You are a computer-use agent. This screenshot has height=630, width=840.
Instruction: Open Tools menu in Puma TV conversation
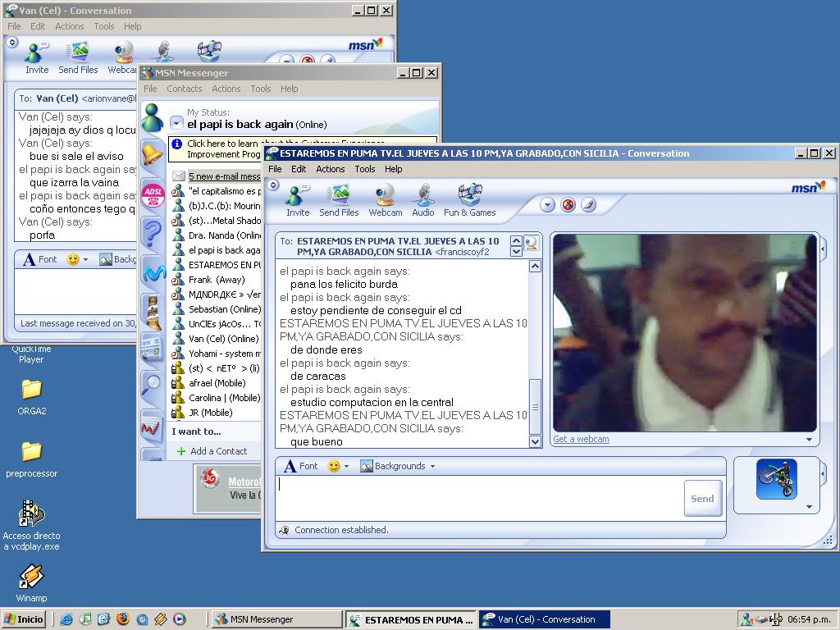pyautogui.click(x=365, y=169)
